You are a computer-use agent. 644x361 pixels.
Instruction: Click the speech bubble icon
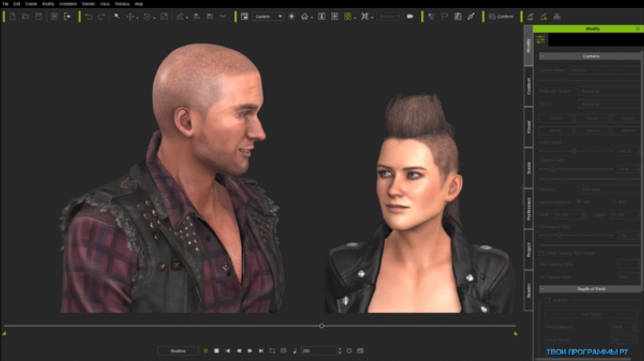click(410, 17)
